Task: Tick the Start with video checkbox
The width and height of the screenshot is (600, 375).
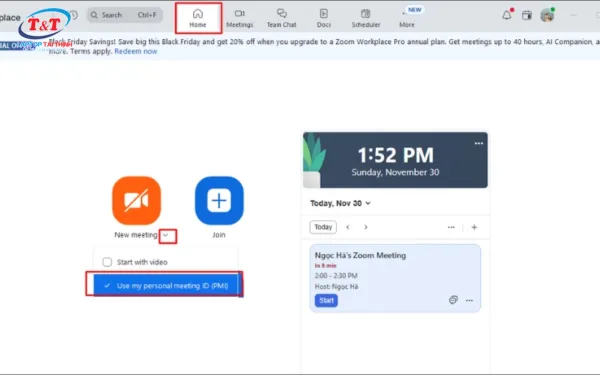Action: [x=107, y=262]
